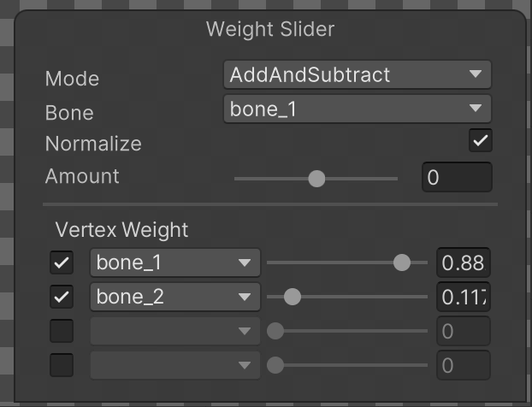
Task: Uncheck the Normalize checkbox
Action: click(481, 141)
